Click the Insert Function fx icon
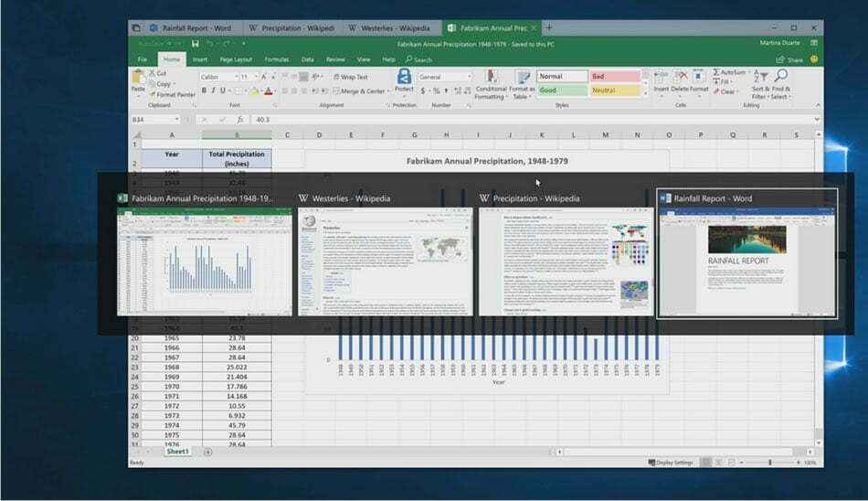 point(239,119)
